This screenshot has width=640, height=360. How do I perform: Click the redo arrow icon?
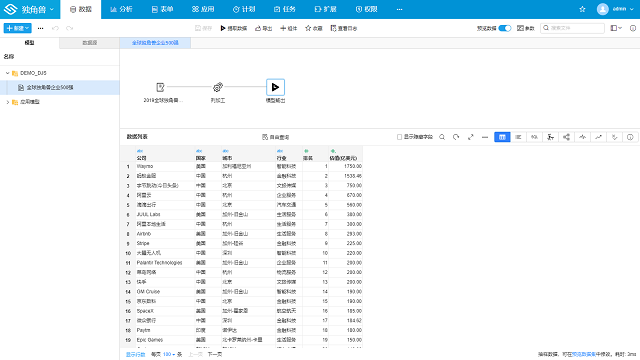(69, 28)
